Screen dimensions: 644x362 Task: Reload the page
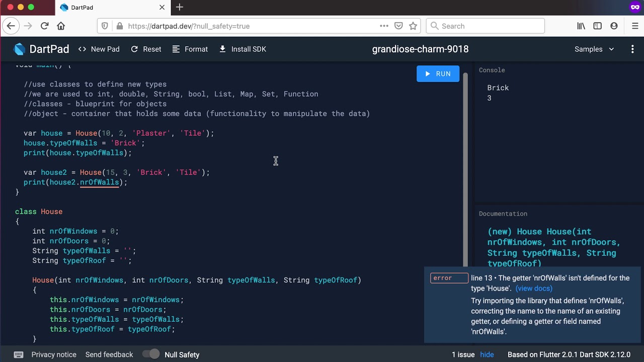44,26
